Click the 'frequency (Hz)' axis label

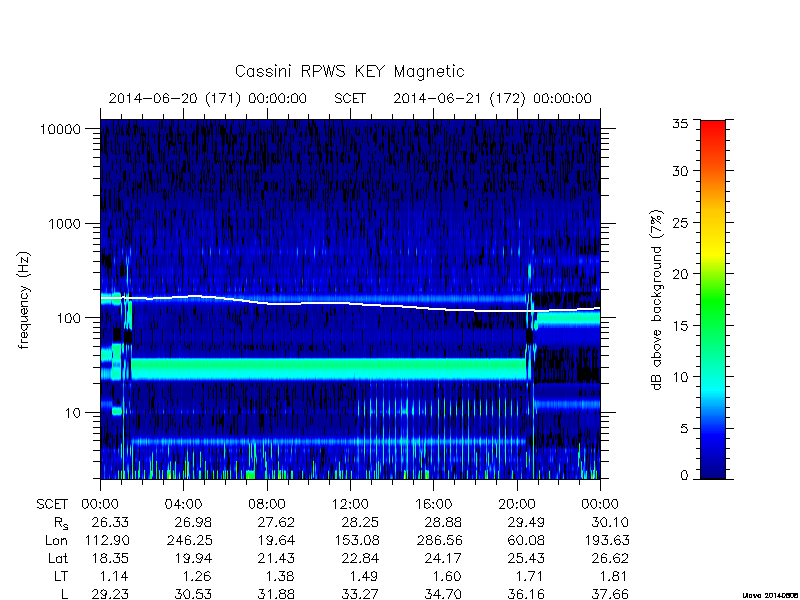pyautogui.click(x=23, y=300)
